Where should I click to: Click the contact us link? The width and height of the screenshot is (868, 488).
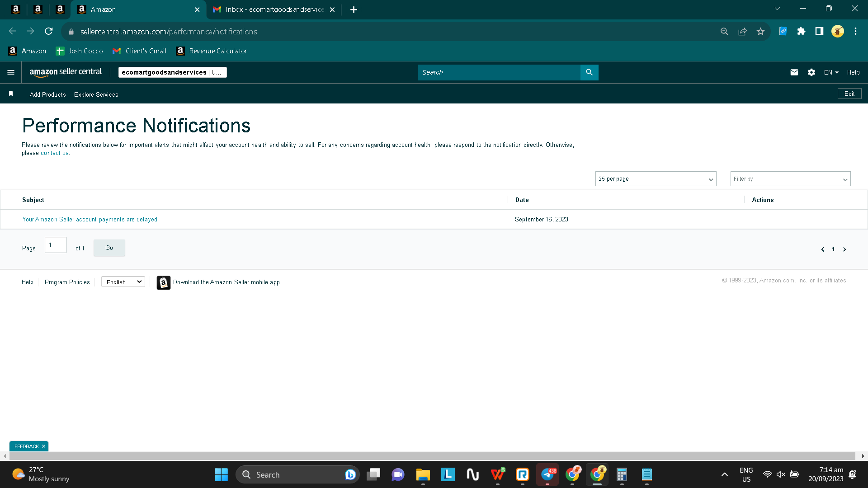[55, 153]
